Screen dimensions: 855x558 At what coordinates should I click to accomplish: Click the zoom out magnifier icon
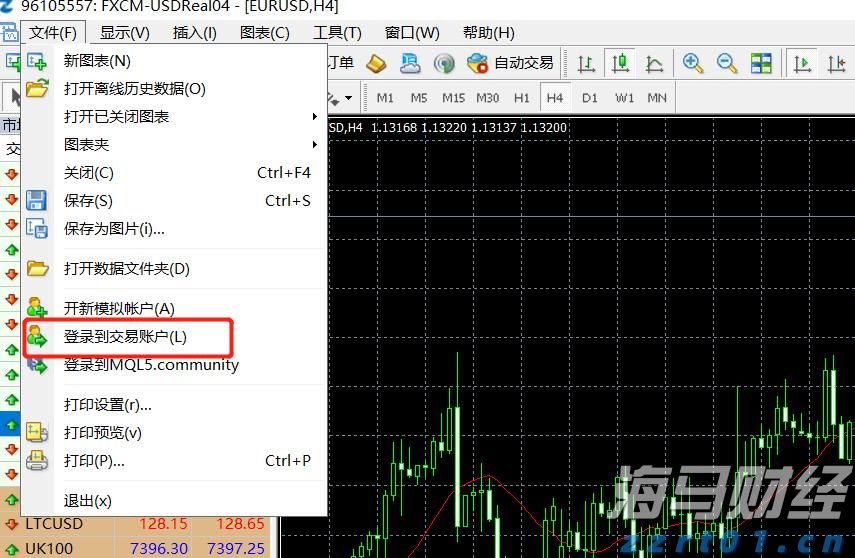[x=727, y=63]
